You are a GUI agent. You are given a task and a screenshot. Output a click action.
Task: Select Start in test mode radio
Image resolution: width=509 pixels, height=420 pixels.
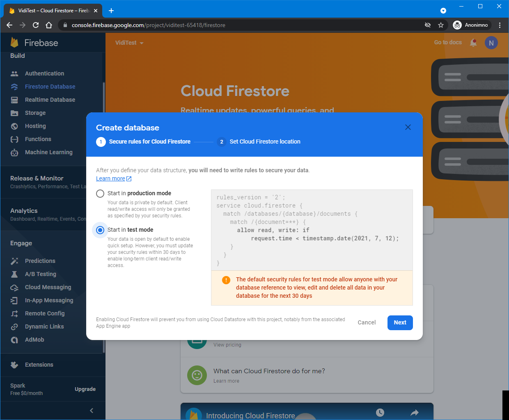(100, 230)
